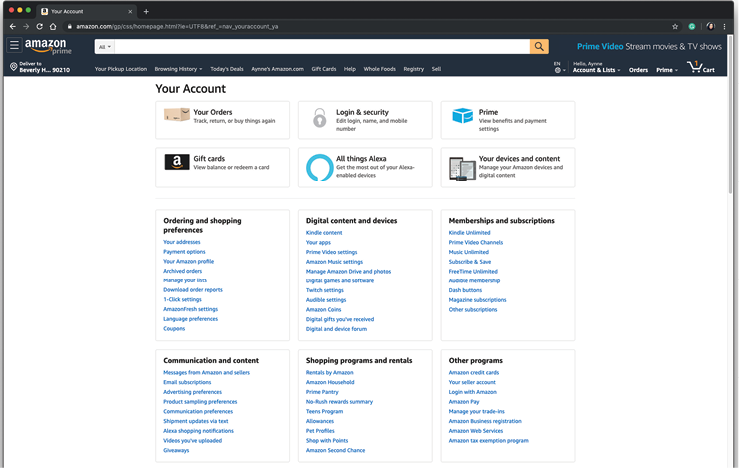Reload the page with browser refresh
The height and width of the screenshot is (468, 739).
(x=39, y=26)
